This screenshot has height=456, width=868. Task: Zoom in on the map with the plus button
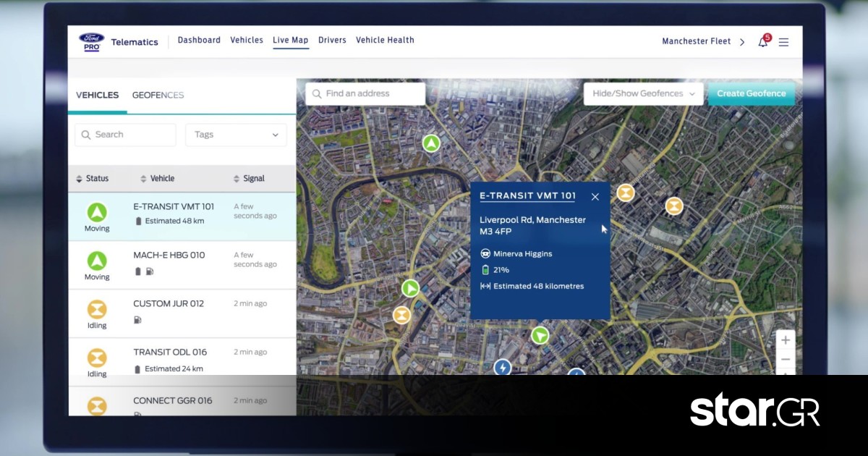[786, 340]
